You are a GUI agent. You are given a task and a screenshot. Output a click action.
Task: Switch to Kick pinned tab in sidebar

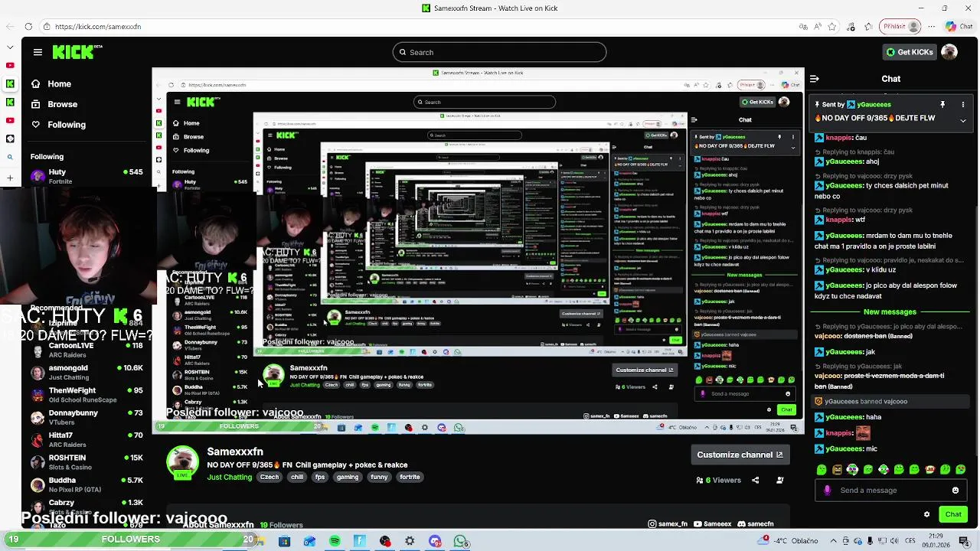pyautogui.click(x=10, y=83)
